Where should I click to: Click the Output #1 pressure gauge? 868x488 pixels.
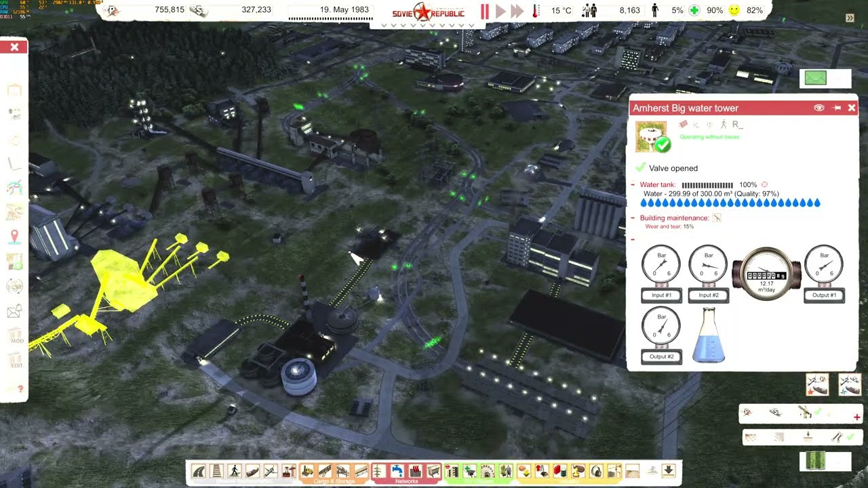[824, 273]
